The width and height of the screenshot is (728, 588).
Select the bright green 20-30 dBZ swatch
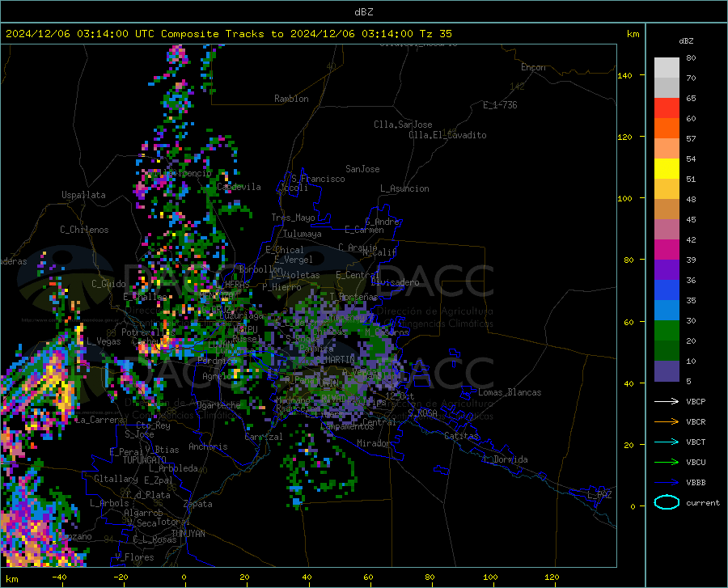click(667, 331)
